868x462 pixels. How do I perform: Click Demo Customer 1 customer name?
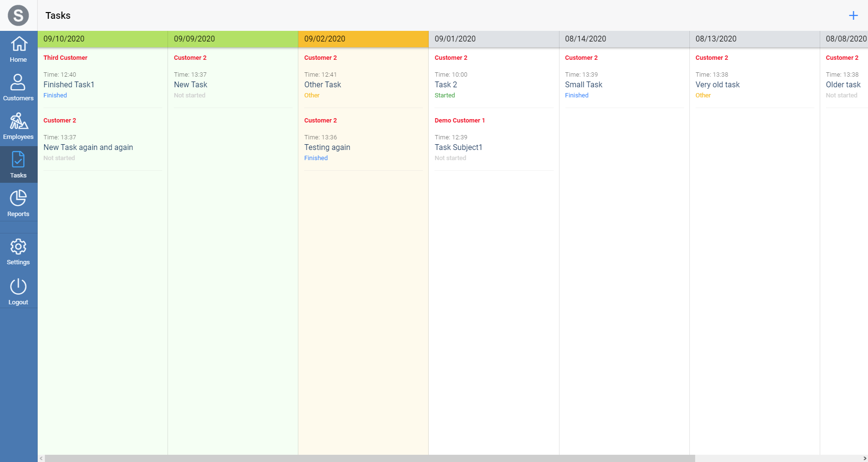pyautogui.click(x=460, y=121)
